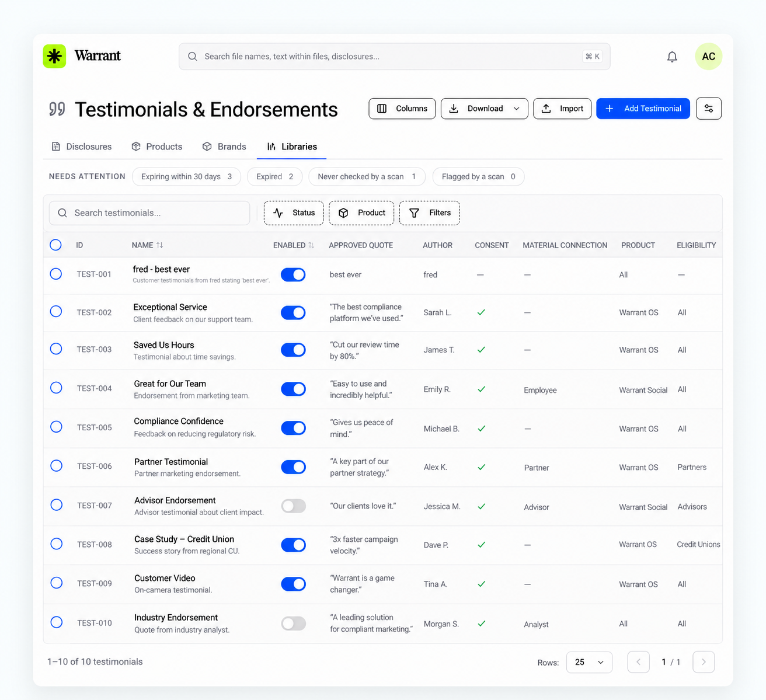The height and width of the screenshot is (700, 766).
Task: Expand the Download dropdown
Action: pos(484,109)
